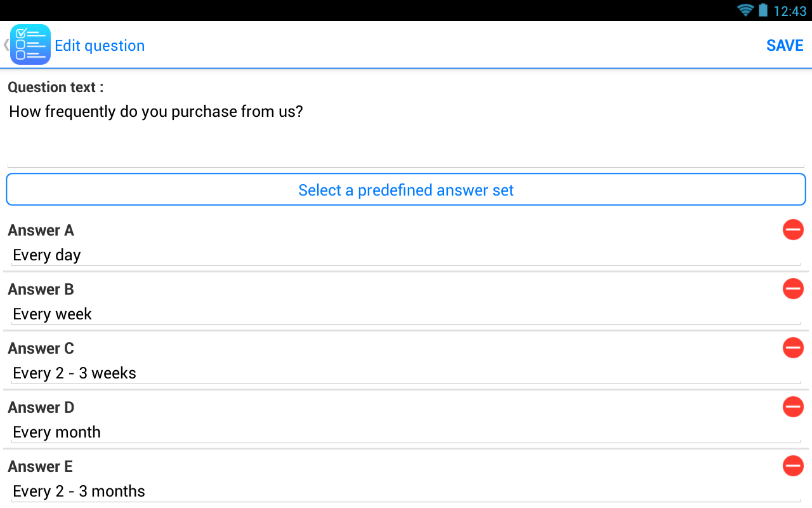Click the Edit question title
The height and width of the screenshot is (508, 812).
[x=100, y=46]
